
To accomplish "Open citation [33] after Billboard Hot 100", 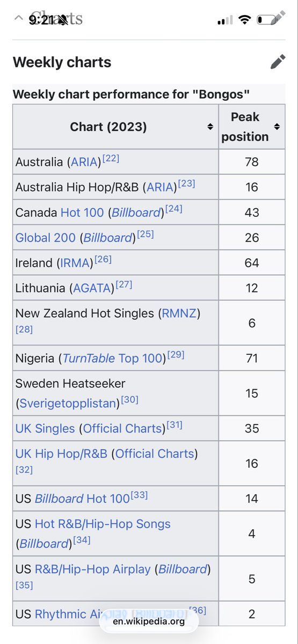I will (139, 495).
